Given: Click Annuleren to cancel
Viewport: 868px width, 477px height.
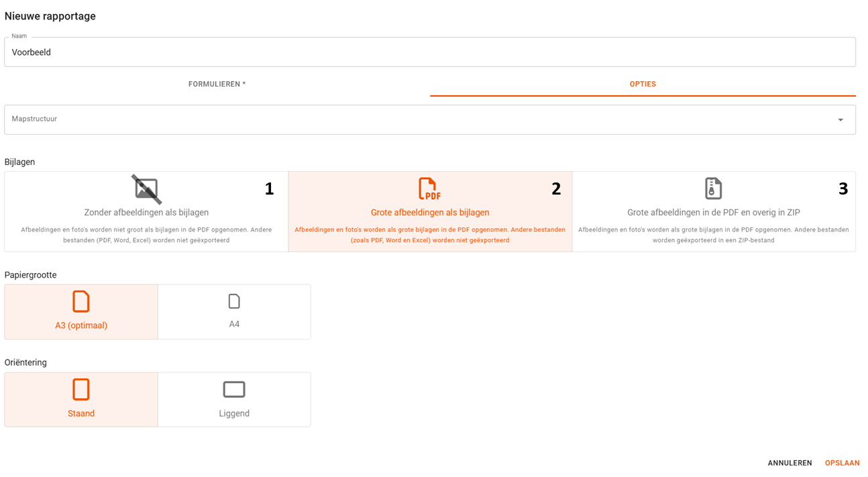Looking at the screenshot, I should (790, 463).
